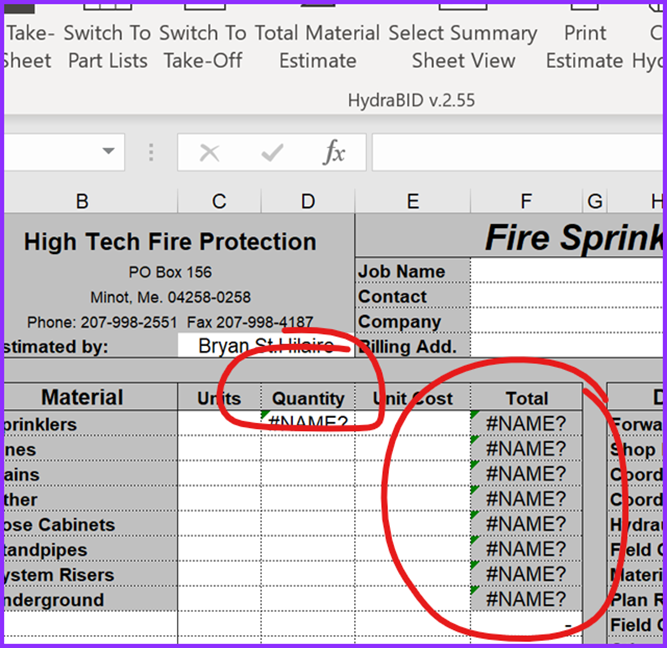Click inside the formula bar input
The height and width of the screenshot is (648, 667).
pos(515,153)
